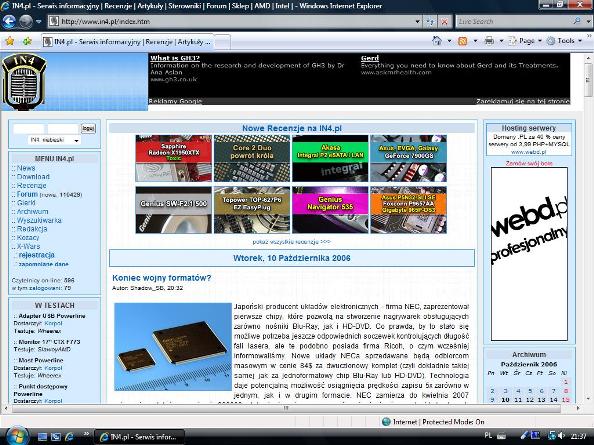Click www.webd.pl hosting link
594x445 pixels.
coord(528,152)
